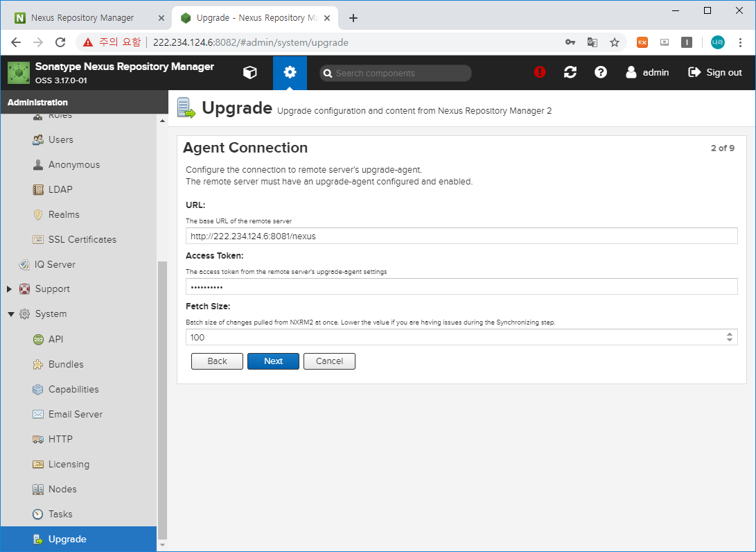Go Back to the previous step

(x=217, y=361)
